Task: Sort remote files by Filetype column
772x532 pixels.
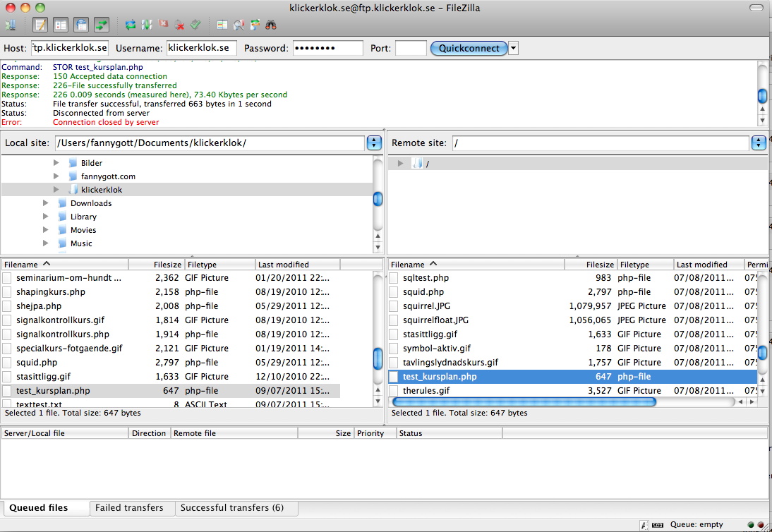Action: click(x=645, y=265)
